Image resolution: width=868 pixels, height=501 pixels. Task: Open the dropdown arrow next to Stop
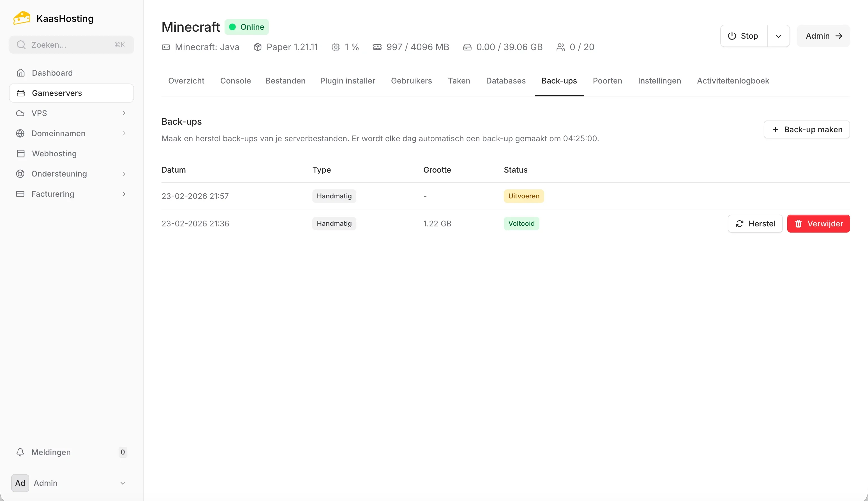pos(779,36)
